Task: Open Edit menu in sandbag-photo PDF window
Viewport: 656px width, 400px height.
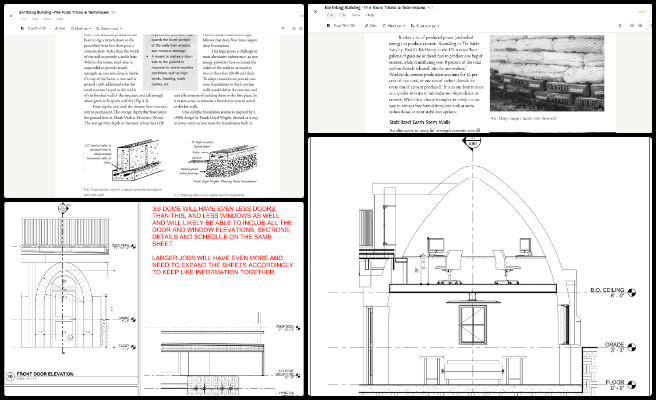Action: (x=342, y=15)
